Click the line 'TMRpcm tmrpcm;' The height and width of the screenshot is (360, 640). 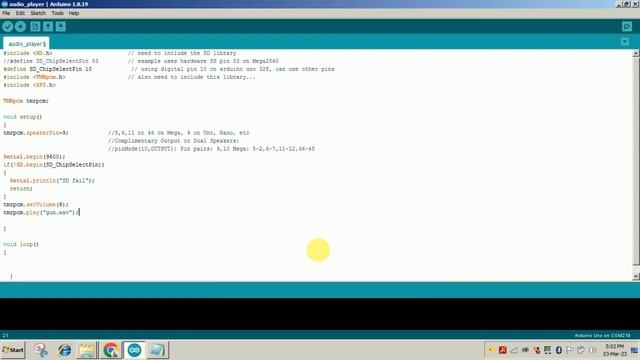point(26,101)
